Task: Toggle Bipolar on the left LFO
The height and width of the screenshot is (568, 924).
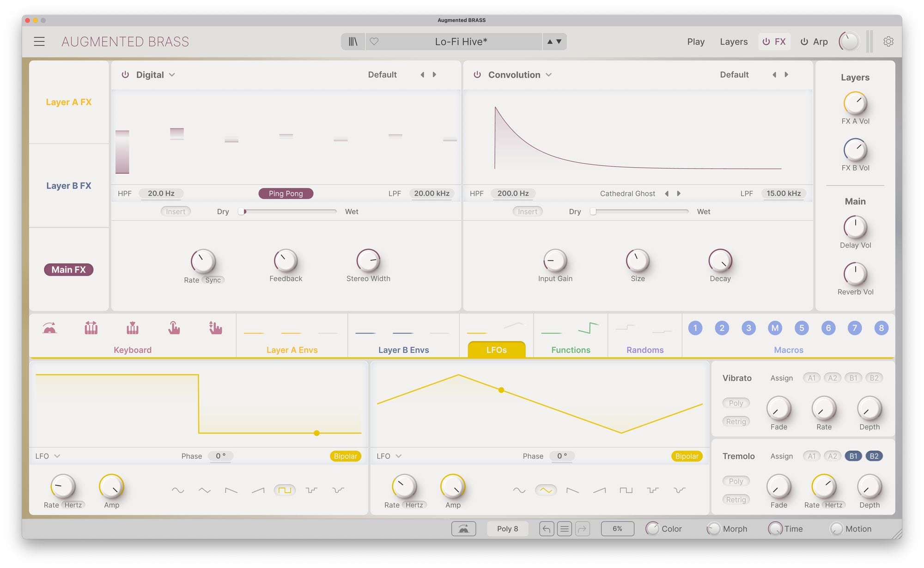Action: click(346, 456)
